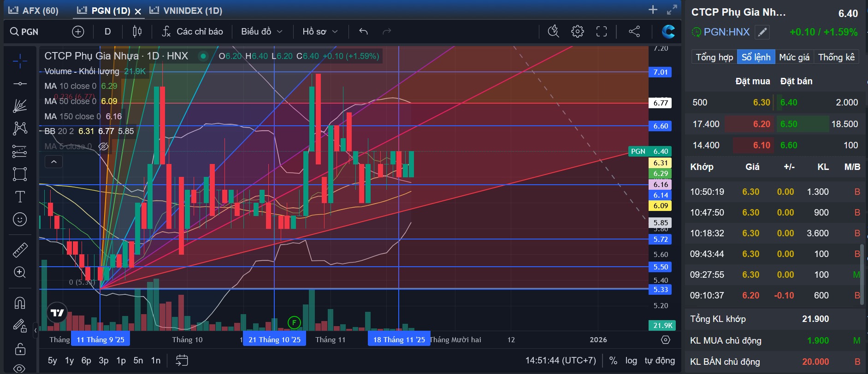
Task: Open the Tổng hợp tab
Action: [x=714, y=57]
